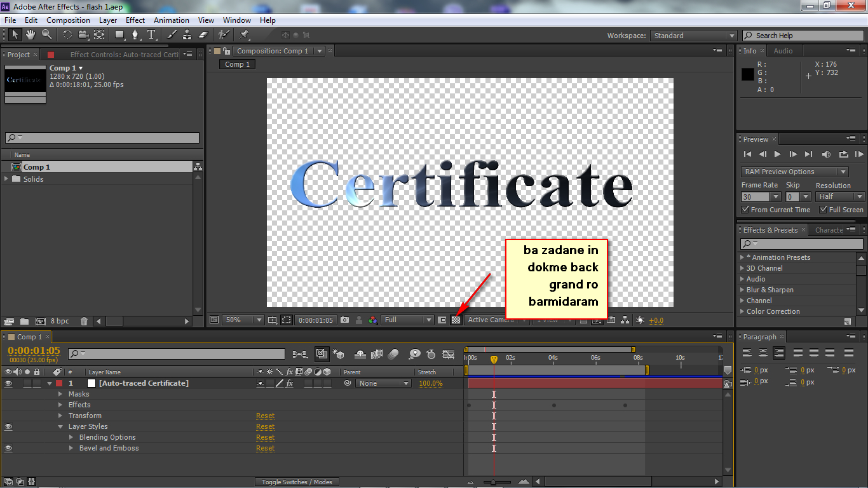Collapse the Layer Styles group
This screenshot has height=488, width=868.
pyautogui.click(x=61, y=426)
